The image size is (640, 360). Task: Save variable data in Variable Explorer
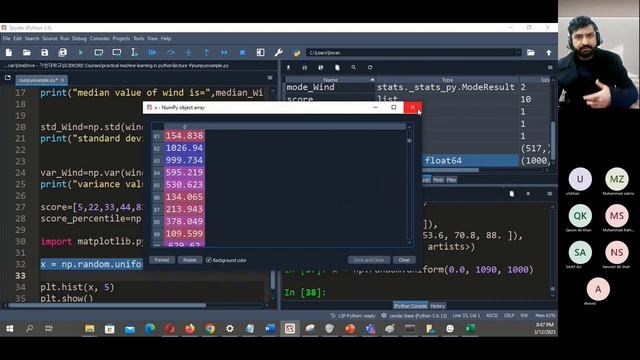click(304, 67)
